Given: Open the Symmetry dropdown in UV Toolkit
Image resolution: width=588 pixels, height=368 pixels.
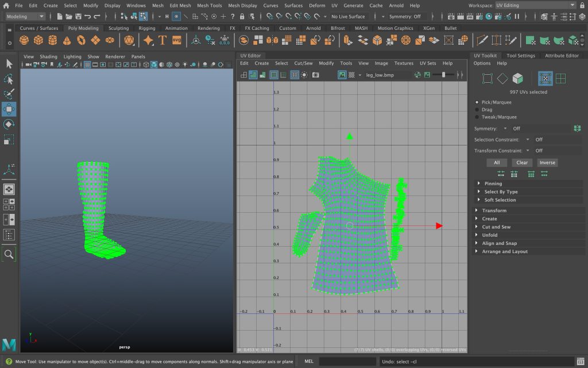Looking at the screenshot, I should [x=505, y=128].
